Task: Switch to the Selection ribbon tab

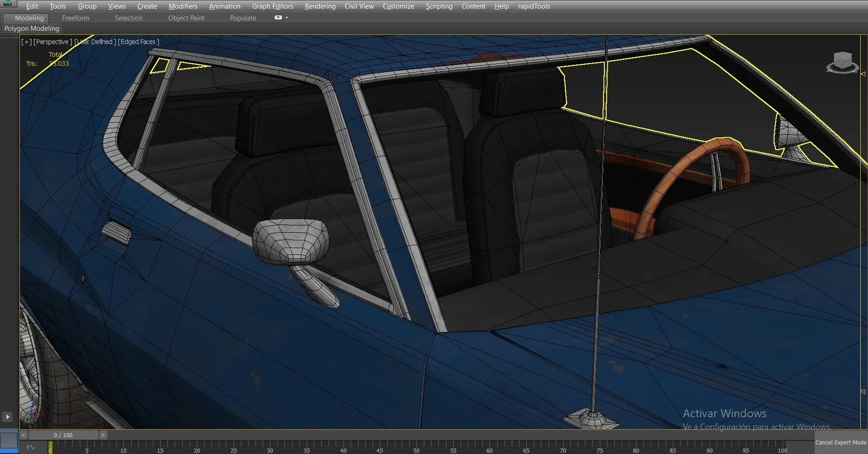Action: (128, 18)
